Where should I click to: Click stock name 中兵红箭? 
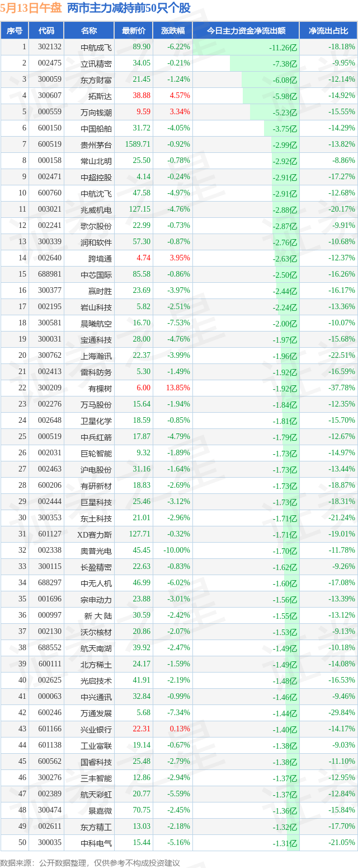[x=96, y=437]
